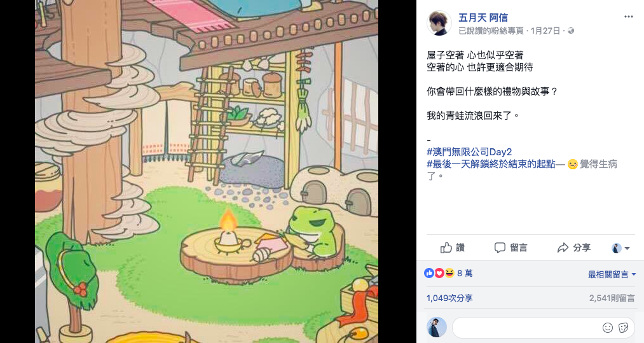The width and height of the screenshot is (644, 343).
Task: Open hashtag #澳門無限公司Day2
Action: (469, 151)
